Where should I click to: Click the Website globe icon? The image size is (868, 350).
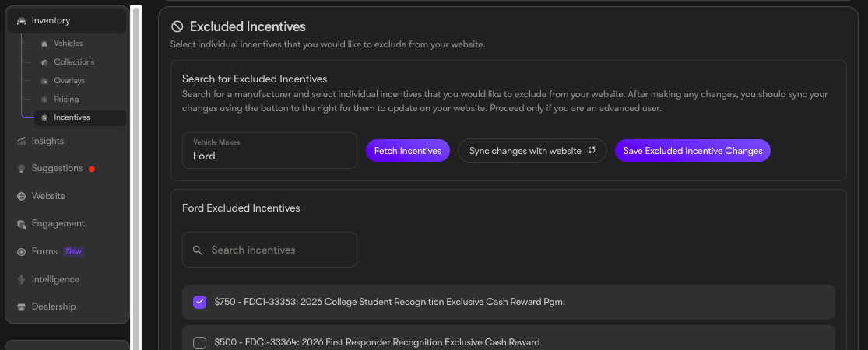(22, 196)
